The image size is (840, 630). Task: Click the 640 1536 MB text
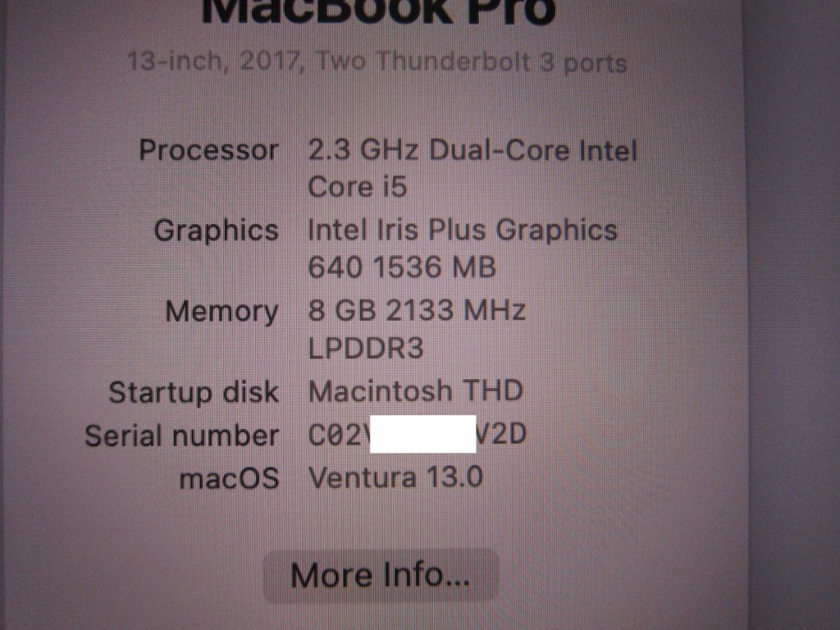pos(402,267)
